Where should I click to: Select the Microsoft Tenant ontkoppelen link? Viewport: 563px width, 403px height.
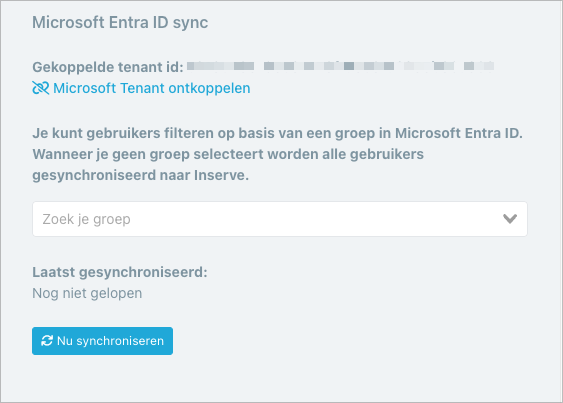click(x=141, y=88)
